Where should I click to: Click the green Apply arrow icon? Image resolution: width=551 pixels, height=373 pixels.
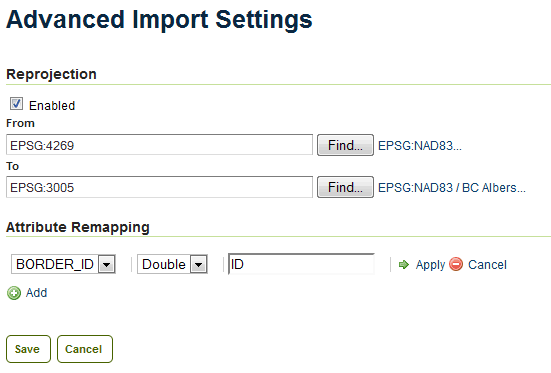tap(404, 264)
